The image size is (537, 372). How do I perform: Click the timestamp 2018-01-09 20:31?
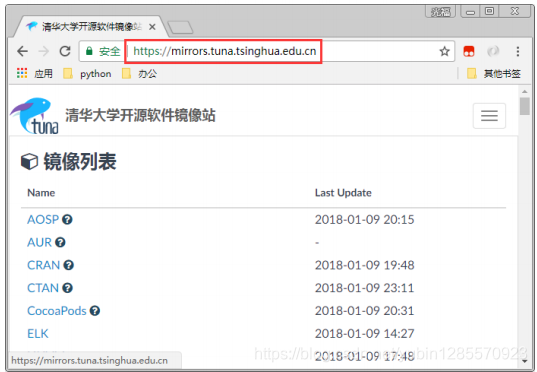(x=364, y=311)
